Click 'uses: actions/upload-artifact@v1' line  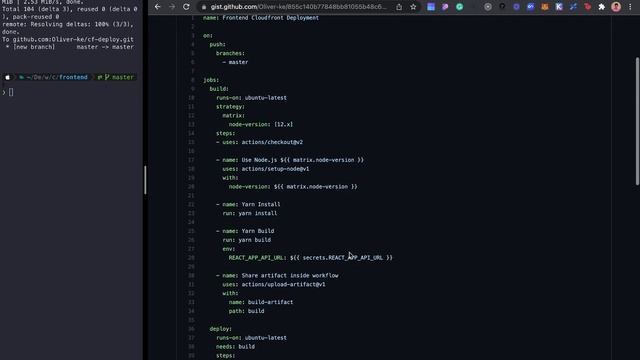click(x=274, y=284)
